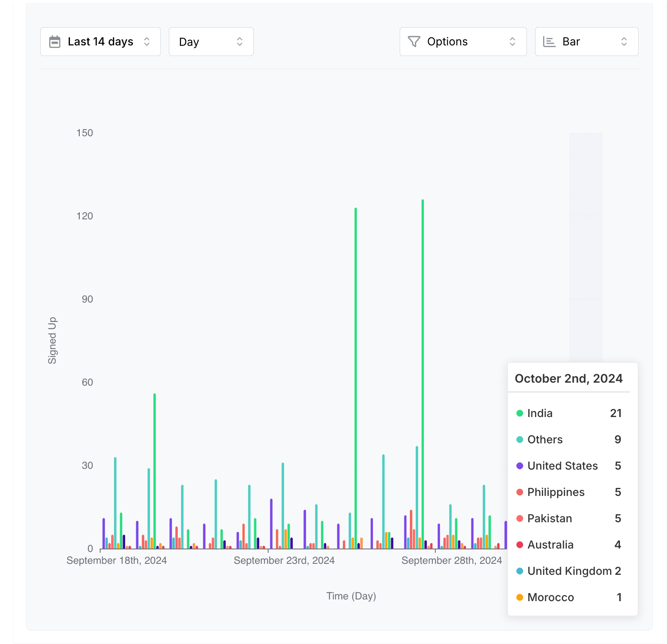Screen dimensions: 667x644
Task: Click the India label in tooltip
Action: coord(540,413)
